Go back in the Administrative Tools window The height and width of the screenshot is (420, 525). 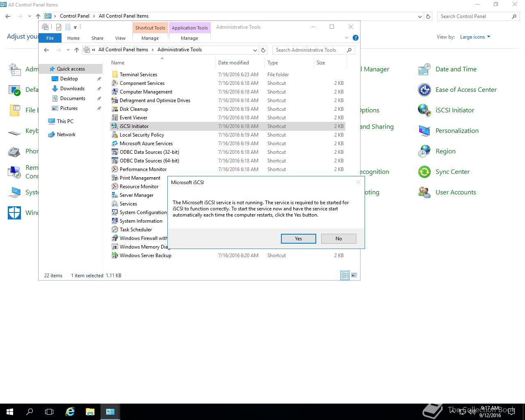click(46, 50)
